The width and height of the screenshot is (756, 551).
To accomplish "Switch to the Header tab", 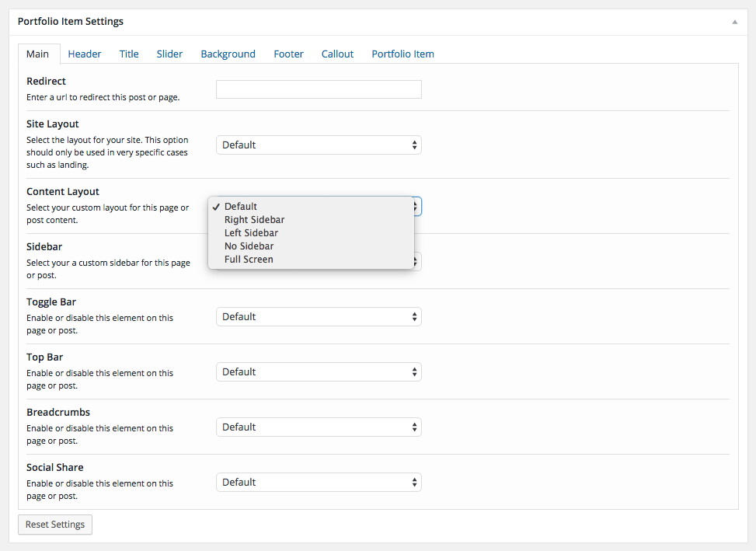I will coord(85,54).
